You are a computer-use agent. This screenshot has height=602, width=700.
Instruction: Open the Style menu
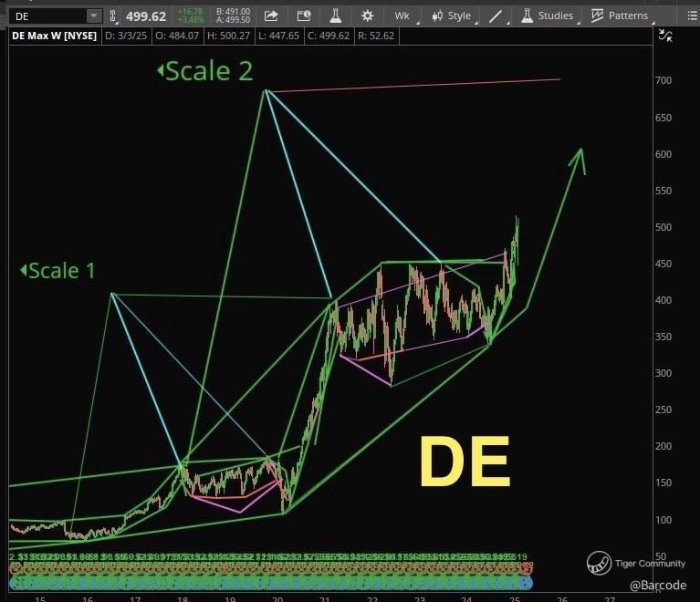(453, 16)
